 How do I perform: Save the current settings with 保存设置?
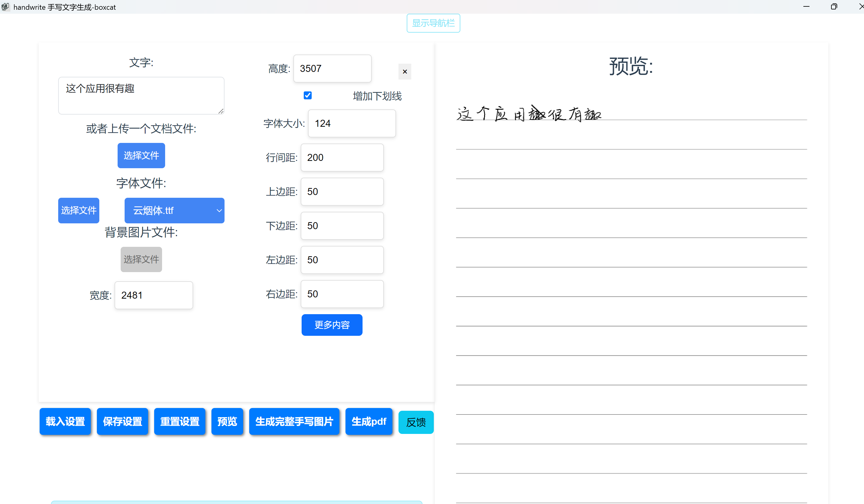click(x=122, y=421)
